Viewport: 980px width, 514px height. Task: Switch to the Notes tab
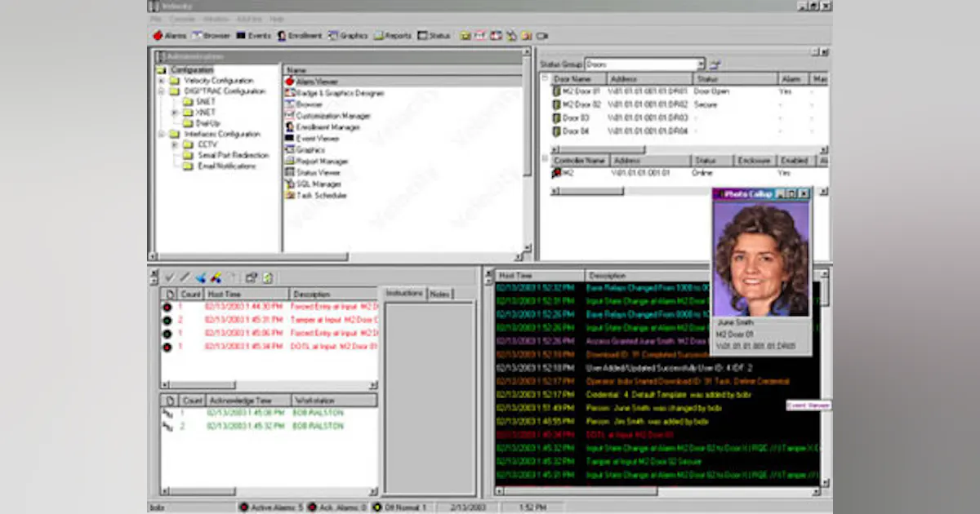point(439,294)
